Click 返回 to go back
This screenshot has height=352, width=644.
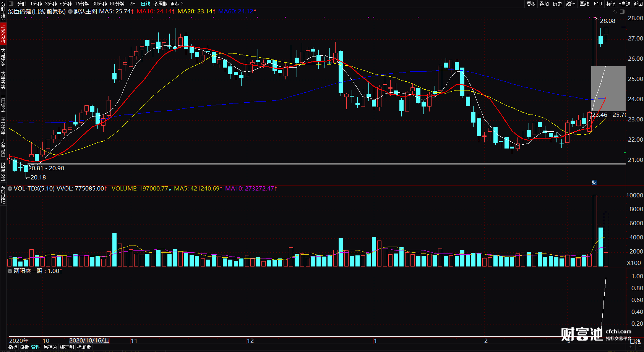(638, 4)
